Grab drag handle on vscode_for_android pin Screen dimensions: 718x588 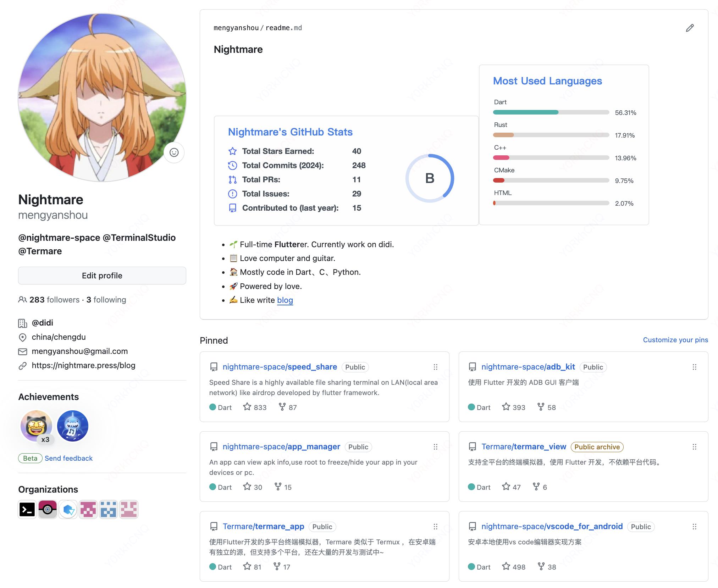click(x=694, y=527)
